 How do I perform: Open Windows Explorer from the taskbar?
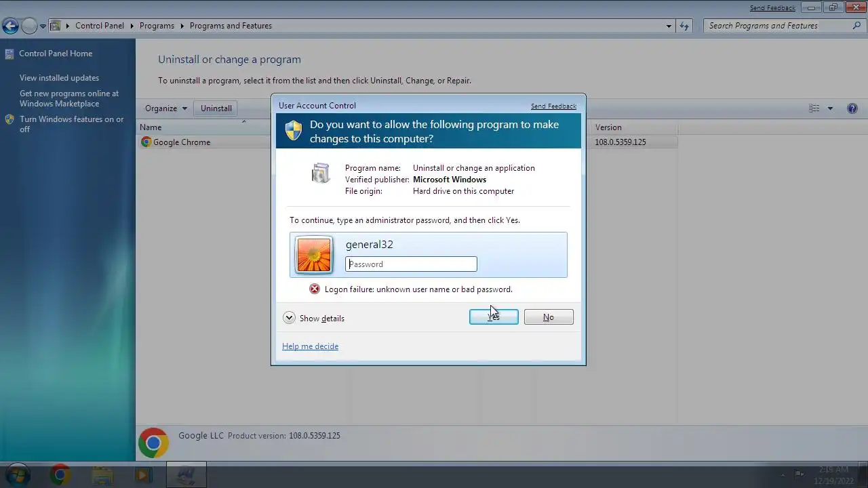(x=102, y=475)
